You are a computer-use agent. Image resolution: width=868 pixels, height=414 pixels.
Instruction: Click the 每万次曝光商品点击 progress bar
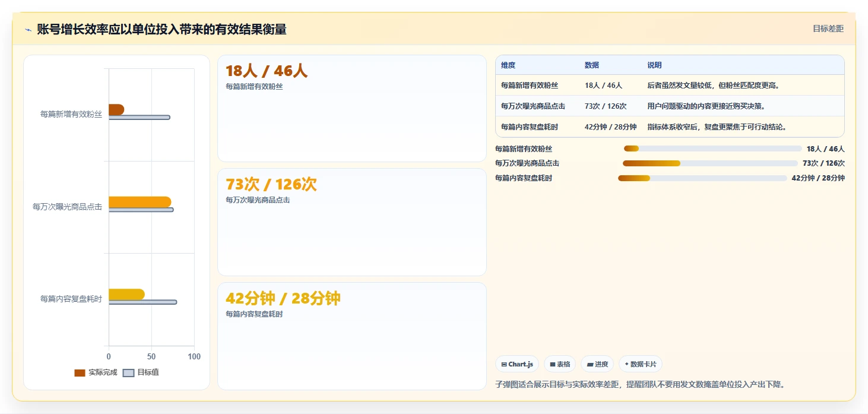(710, 163)
